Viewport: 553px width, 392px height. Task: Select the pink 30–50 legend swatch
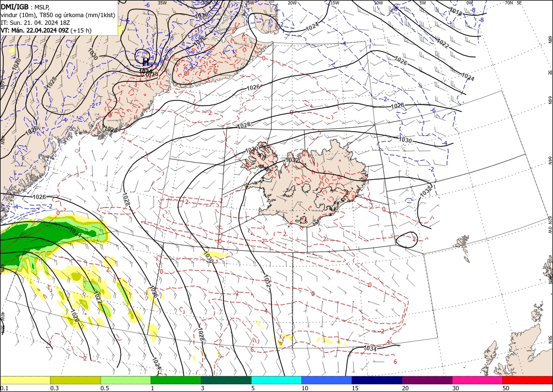click(478, 380)
